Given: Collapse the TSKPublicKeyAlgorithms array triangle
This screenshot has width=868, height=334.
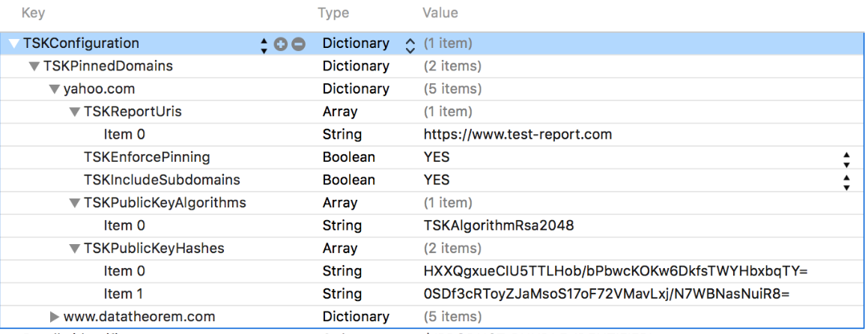Looking at the screenshot, I should 74,203.
